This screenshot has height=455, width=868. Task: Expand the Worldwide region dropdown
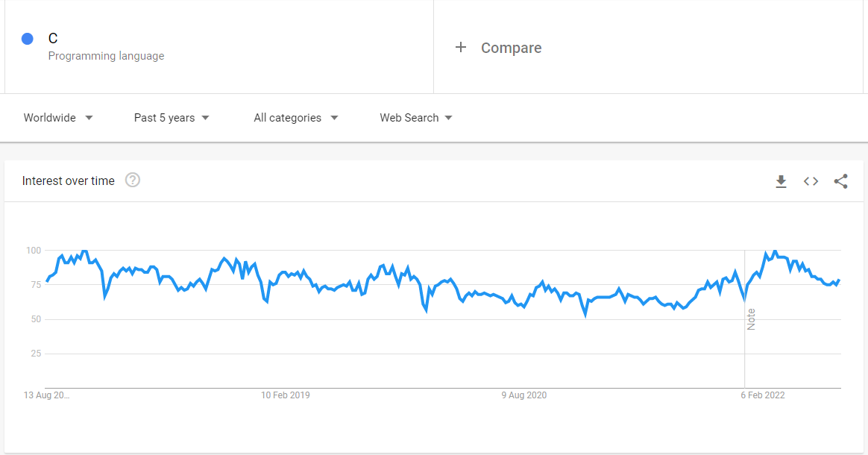[x=58, y=117]
